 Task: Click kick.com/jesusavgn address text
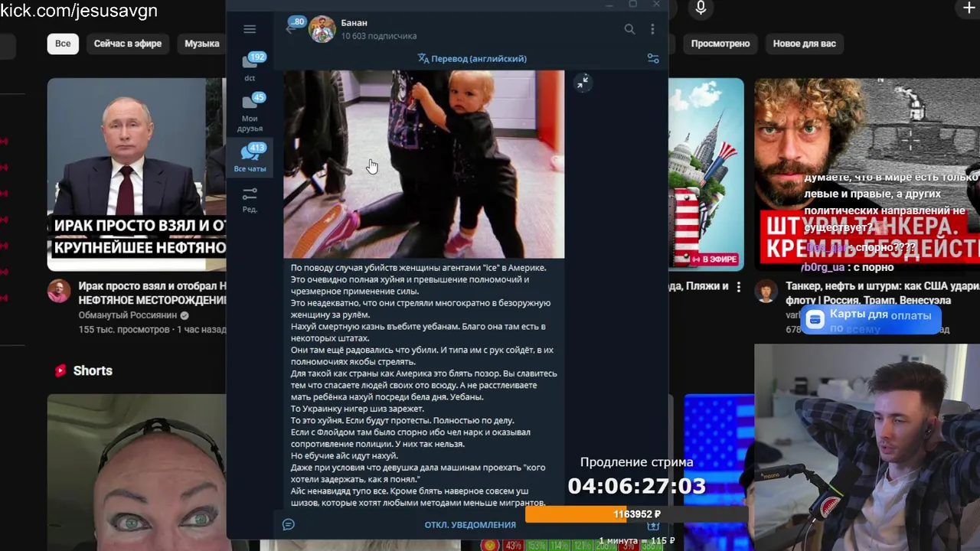[x=79, y=11]
